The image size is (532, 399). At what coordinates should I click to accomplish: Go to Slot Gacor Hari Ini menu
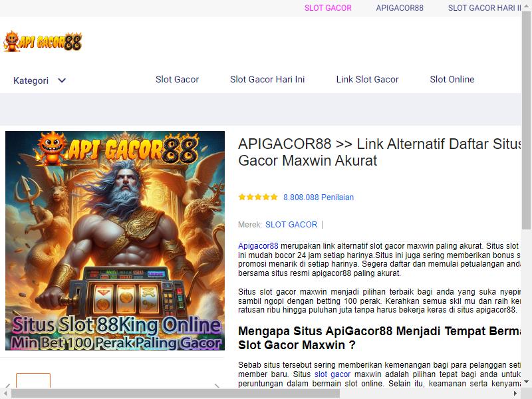pyautogui.click(x=267, y=79)
